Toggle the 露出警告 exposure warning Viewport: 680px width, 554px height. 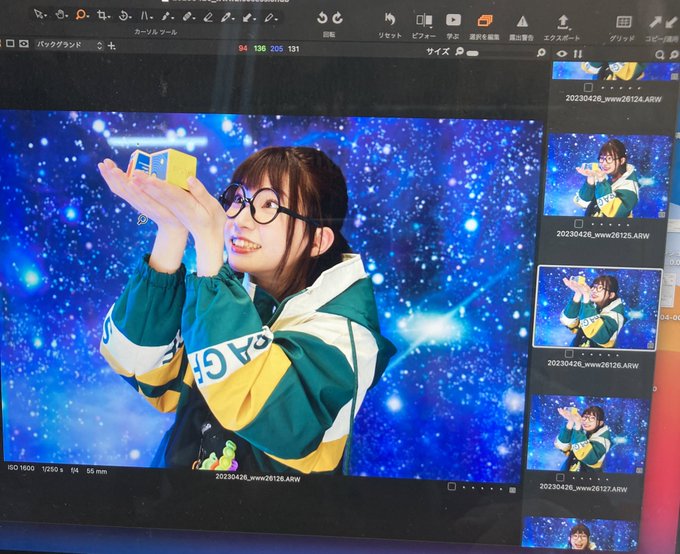(x=522, y=21)
